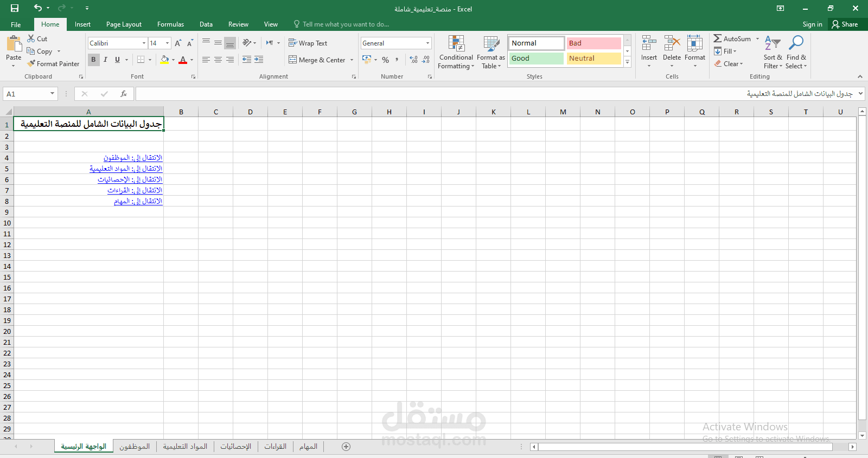868x458 pixels.
Task: Toggle Bottom Align button
Action: [230, 42]
